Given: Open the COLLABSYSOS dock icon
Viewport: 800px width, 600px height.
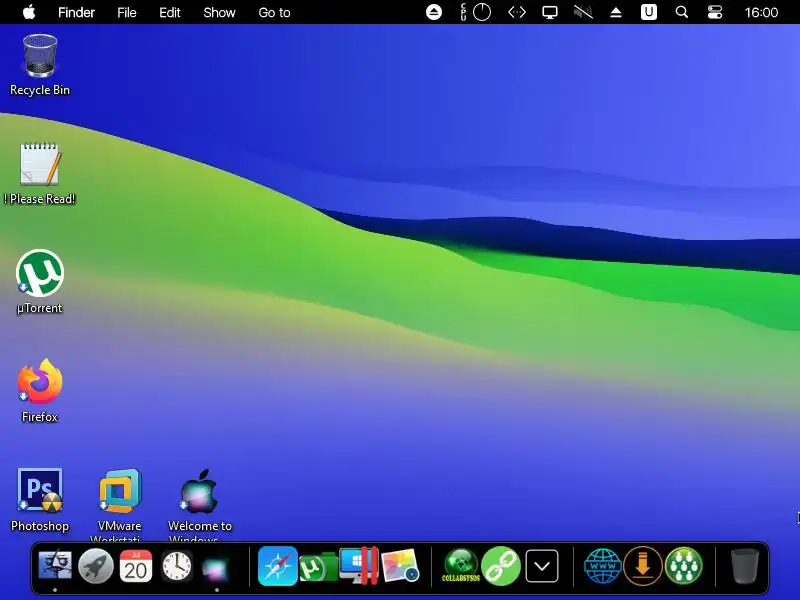Looking at the screenshot, I should 460,566.
